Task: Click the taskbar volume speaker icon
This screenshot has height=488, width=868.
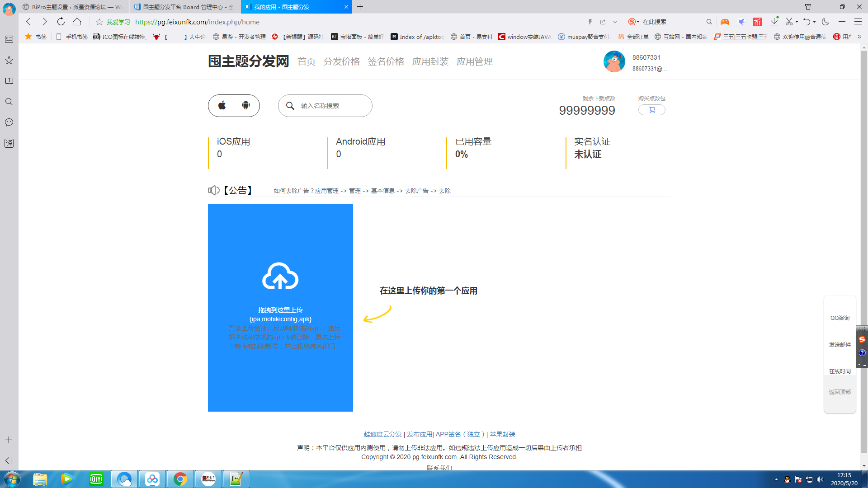Action: (820, 479)
